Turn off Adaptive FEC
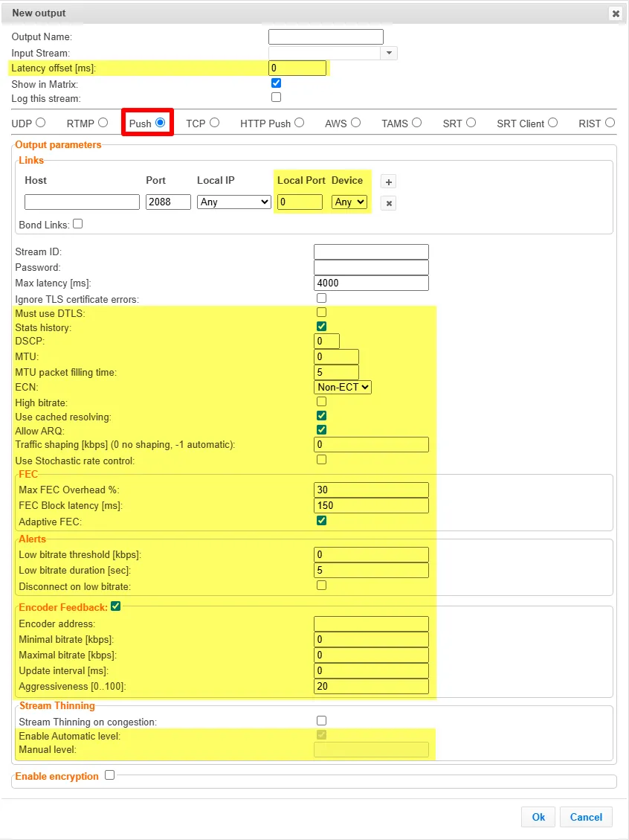 click(x=321, y=521)
